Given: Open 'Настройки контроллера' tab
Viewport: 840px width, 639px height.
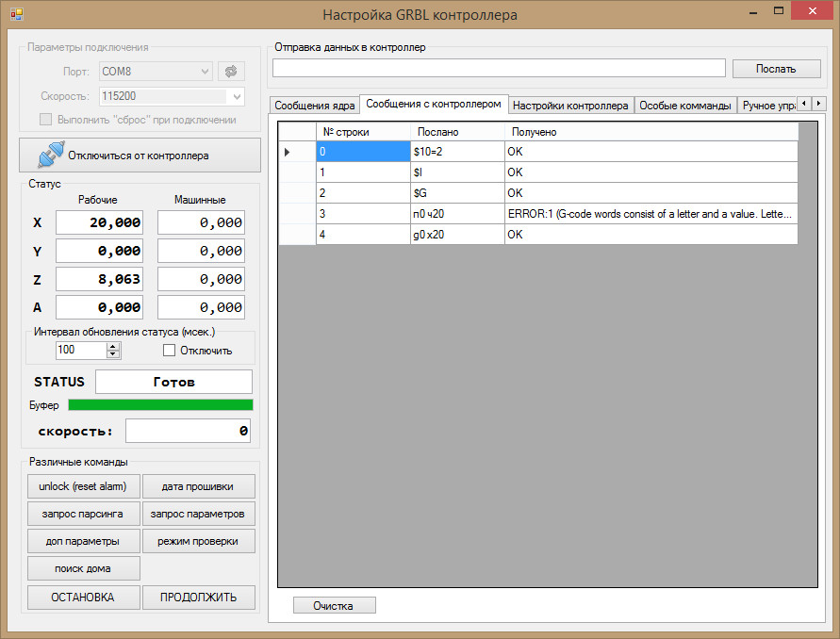Looking at the screenshot, I should (570, 106).
